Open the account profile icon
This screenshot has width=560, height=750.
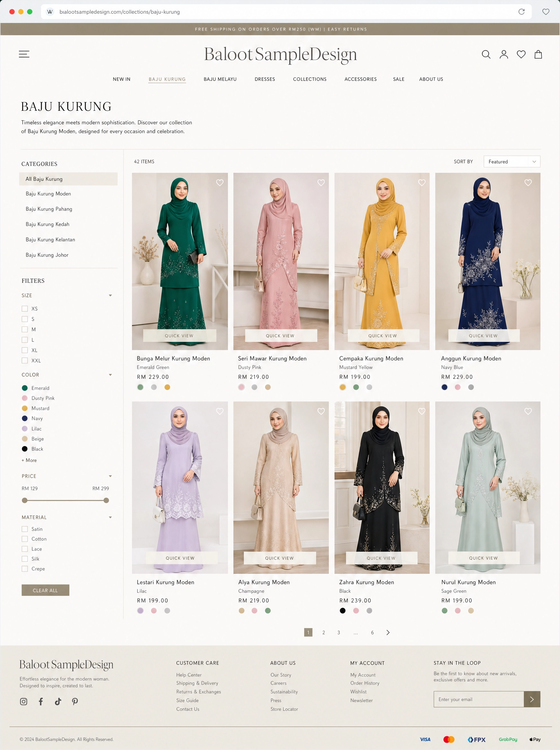tap(504, 54)
